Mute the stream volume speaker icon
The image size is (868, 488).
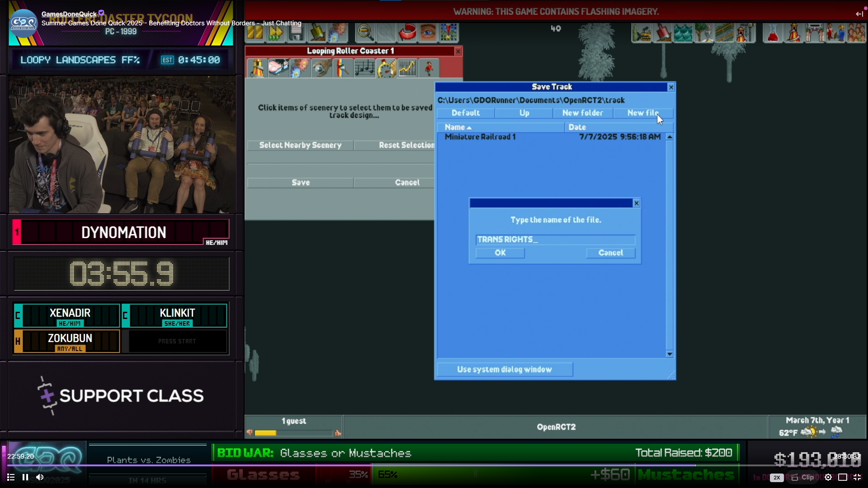point(40,477)
